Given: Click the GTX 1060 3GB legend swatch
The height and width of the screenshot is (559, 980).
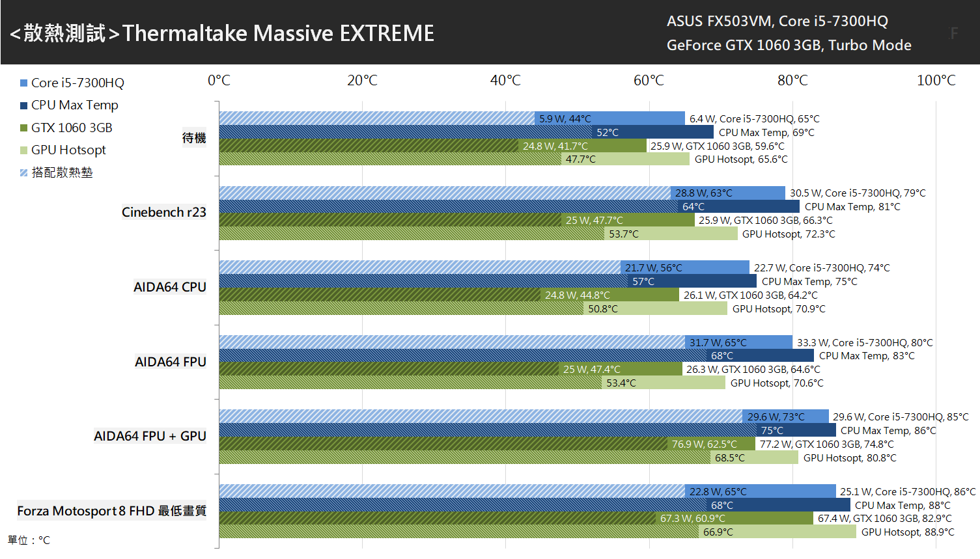Looking at the screenshot, I should [x=23, y=128].
